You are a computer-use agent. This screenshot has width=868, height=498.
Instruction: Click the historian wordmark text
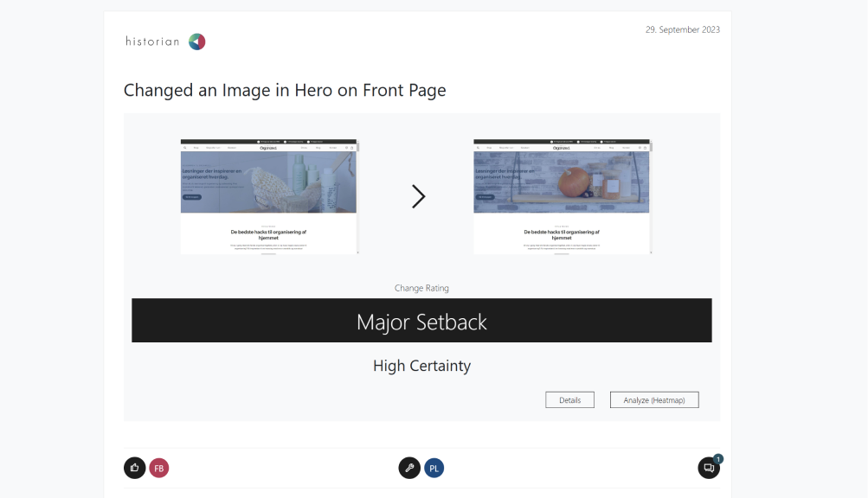tap(152, 41)
